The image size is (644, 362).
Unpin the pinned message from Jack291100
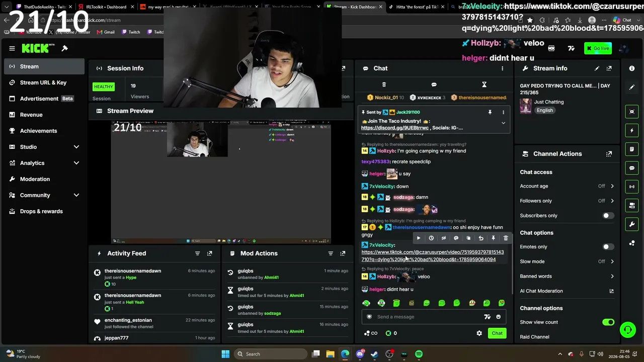pos(490,112)
